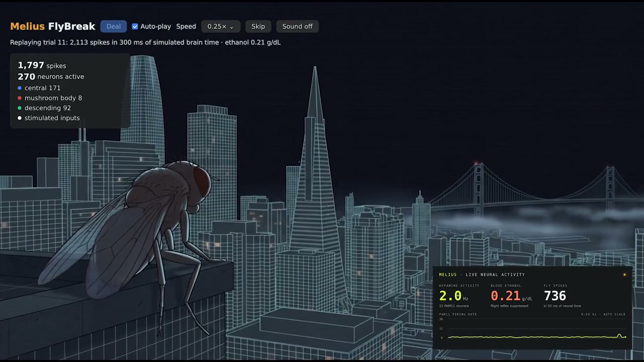
Task: Click the dropdown chevron beside 0.25×
Action: (231, 27)
